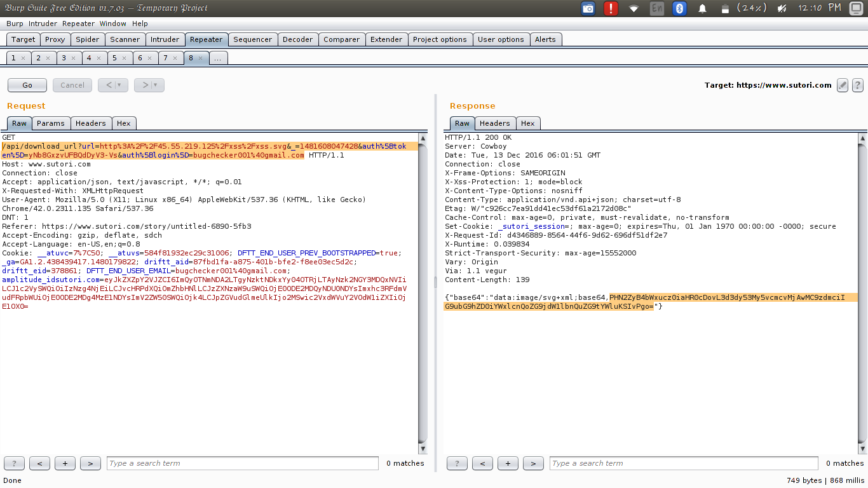Viewport: 868px width, 488px height.
Task: Open the Wi-Fi network indicator
Action: [634, 8]
